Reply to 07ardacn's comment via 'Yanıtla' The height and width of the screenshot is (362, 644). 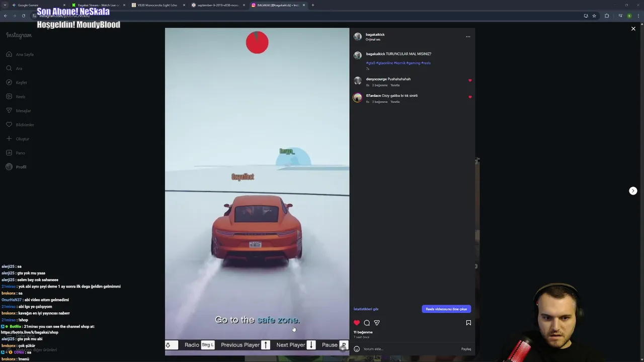[x=395, y=102]
